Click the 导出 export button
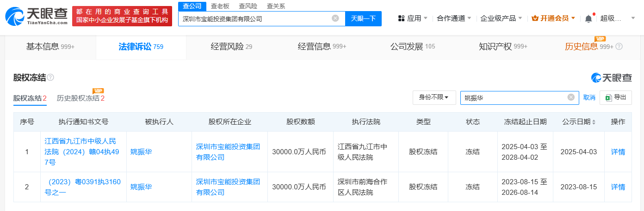This screenshot has width=644, height=211. pyautogui.click(x=616, y=97)
